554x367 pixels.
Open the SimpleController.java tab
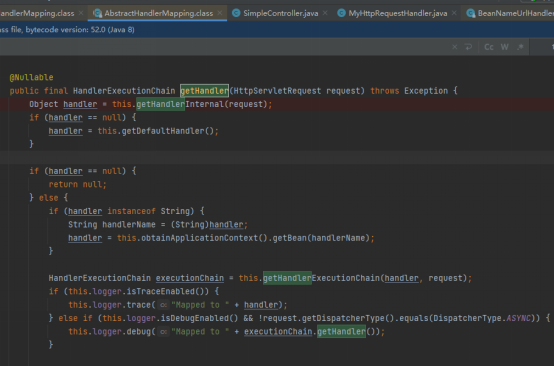coord(281,13)
